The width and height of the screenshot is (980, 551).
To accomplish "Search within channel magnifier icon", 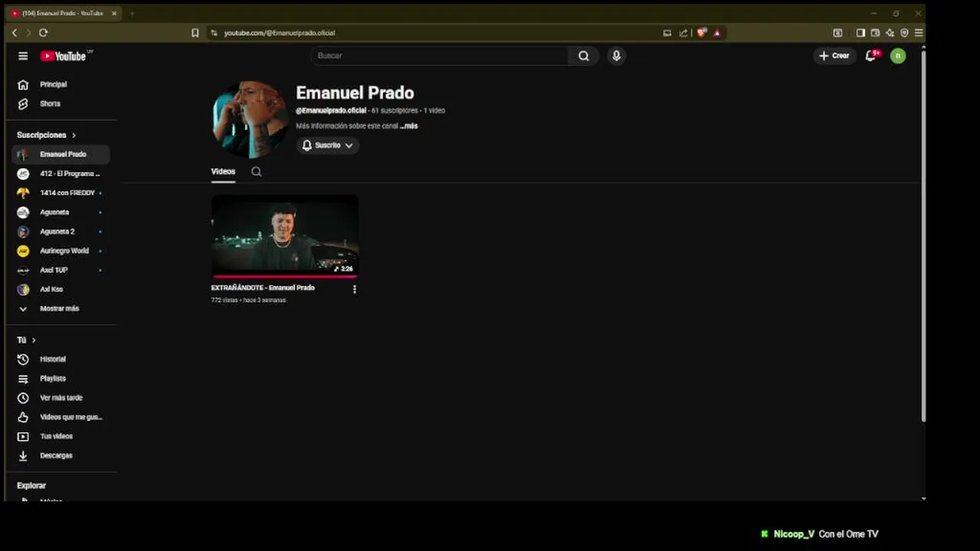I will (x=256, y=171).
